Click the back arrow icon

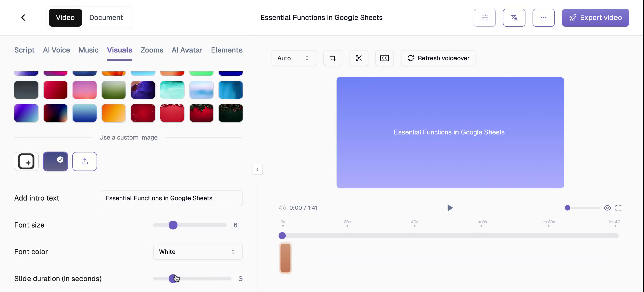point(23,18)
